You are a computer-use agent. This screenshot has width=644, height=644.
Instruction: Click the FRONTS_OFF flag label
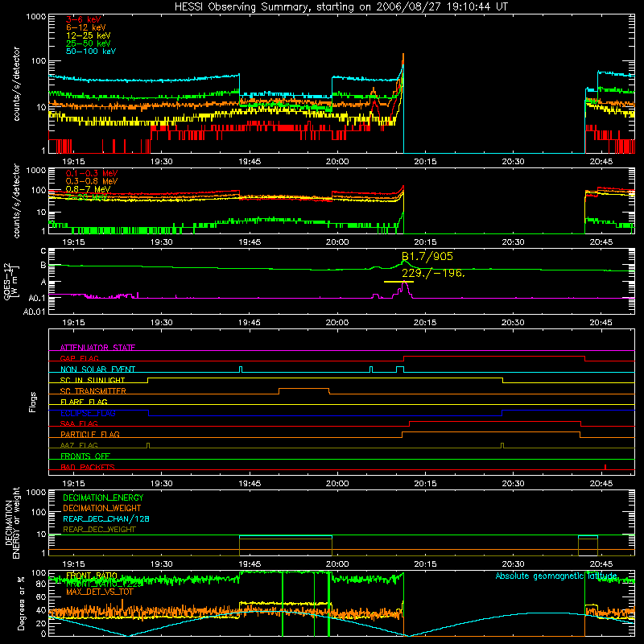point(85,456)
